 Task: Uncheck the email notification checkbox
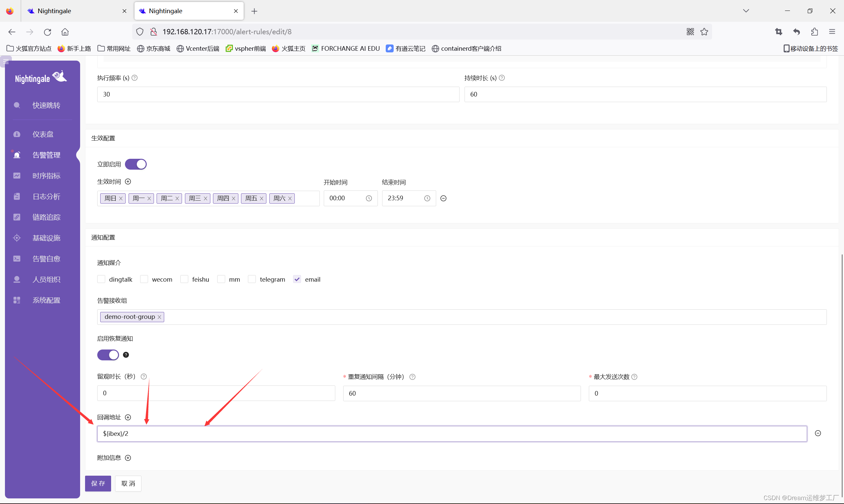297,279
